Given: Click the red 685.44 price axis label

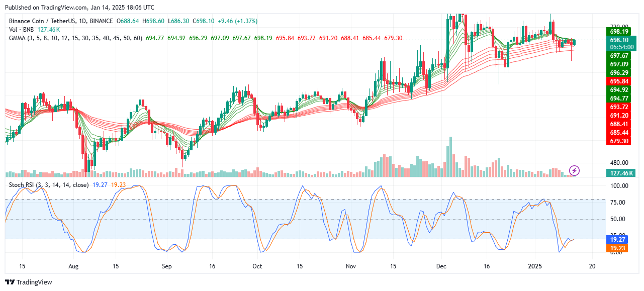Looking at the screenshot, I should 619,133.
